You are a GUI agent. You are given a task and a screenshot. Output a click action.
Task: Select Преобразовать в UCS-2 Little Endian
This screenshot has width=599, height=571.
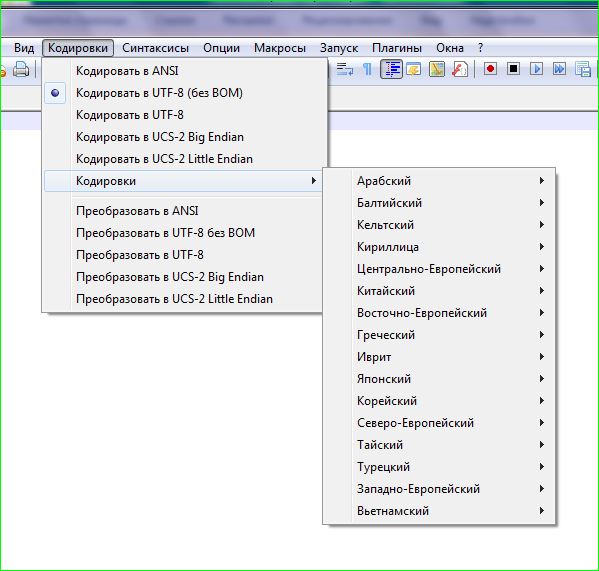tap(182, 299)
